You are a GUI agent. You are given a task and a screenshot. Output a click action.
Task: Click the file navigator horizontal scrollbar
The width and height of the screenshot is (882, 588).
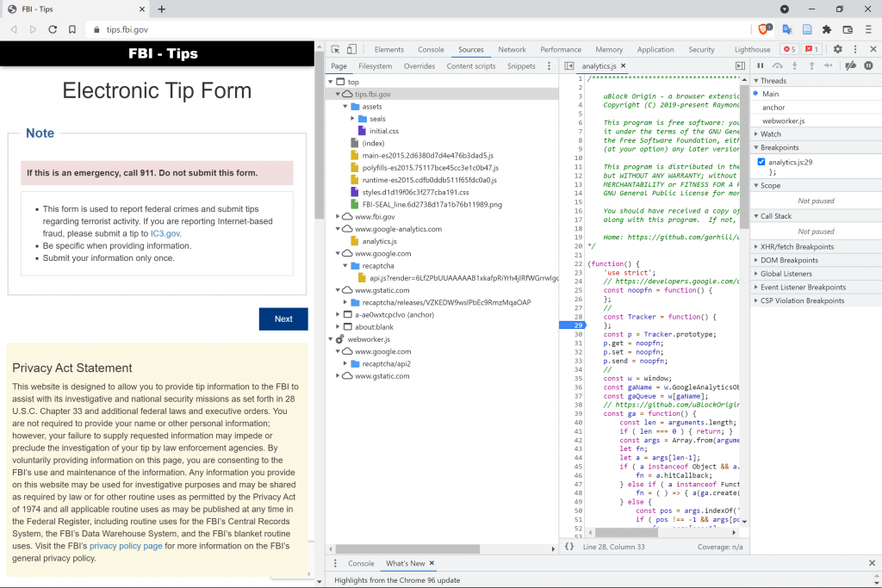click(x=407, y=548)
